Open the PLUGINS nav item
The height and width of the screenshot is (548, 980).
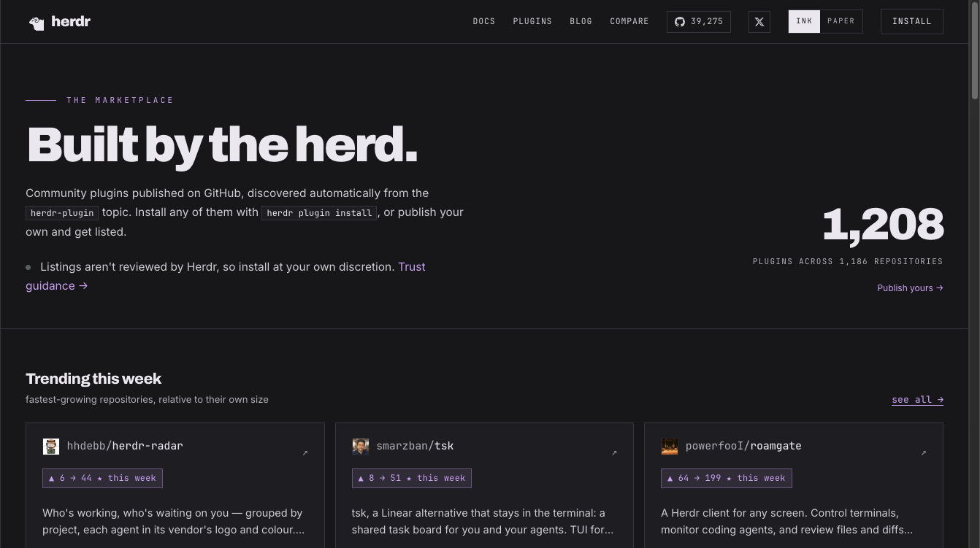(x=532, y=21)
